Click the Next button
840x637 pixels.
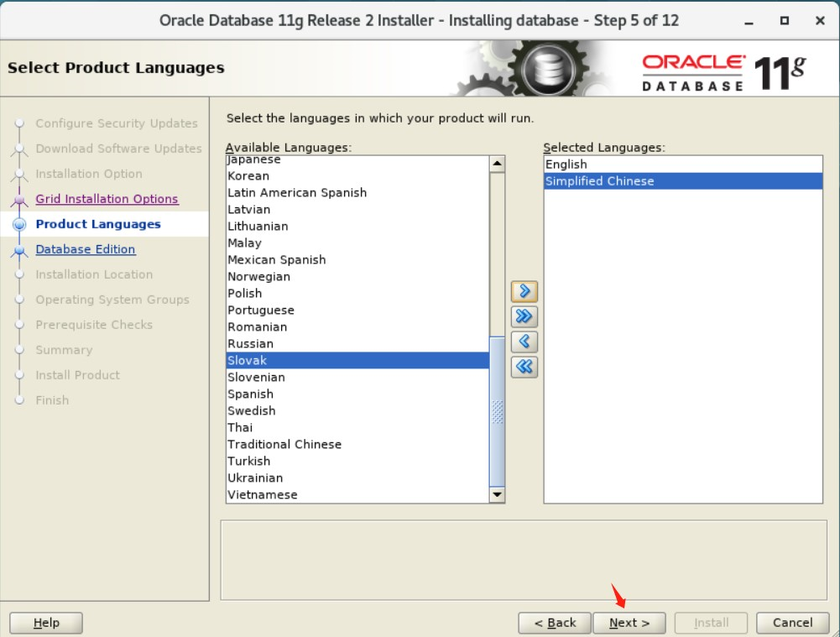pos(629,623)
